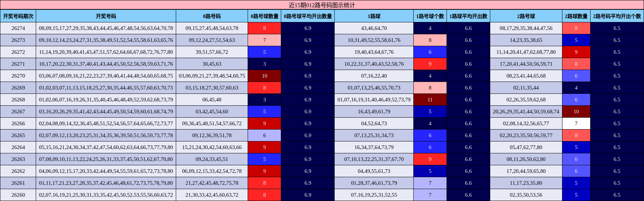Image resolution: width=644 pixels, height=201 pixels.
Task: Select period number 26271
Action: click(18, 64)
